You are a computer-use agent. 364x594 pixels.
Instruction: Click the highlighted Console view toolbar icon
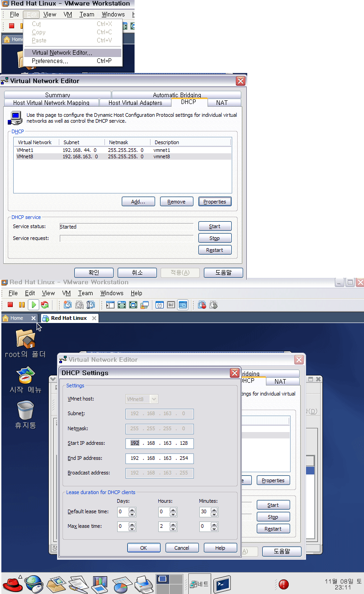point(183,305)
